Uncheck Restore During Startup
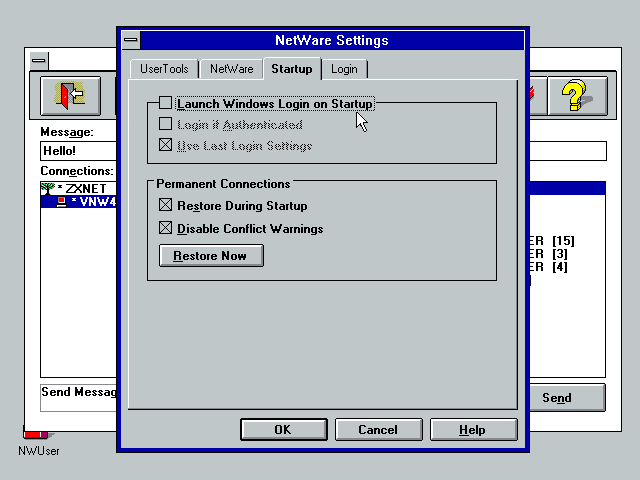The image size is (640, 480). (x=165, y=205)
